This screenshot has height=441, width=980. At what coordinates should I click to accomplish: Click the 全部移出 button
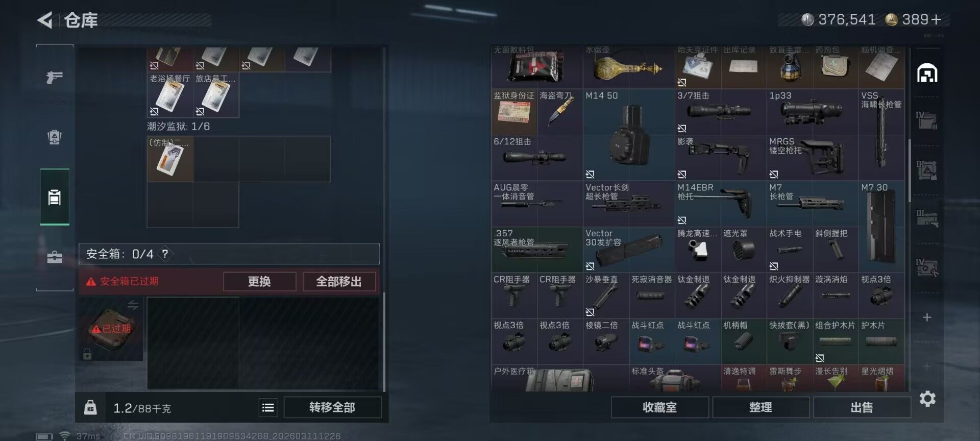[x=339, y=281]
